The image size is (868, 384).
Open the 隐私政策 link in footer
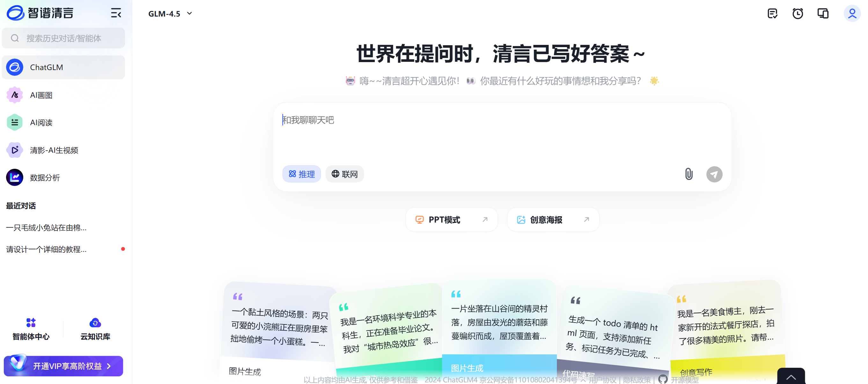click(637, 380)
